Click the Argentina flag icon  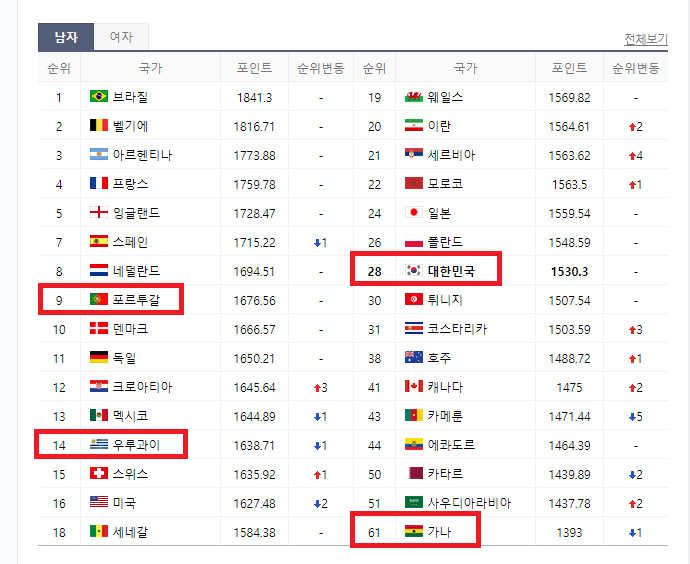(99, 154)
